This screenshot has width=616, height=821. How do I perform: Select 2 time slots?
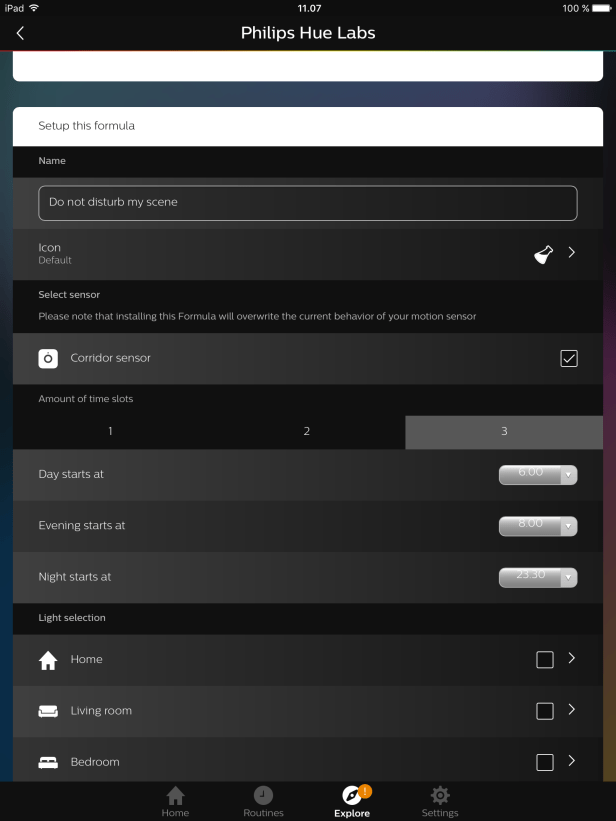pyautogui.click(x=306, y=431)
